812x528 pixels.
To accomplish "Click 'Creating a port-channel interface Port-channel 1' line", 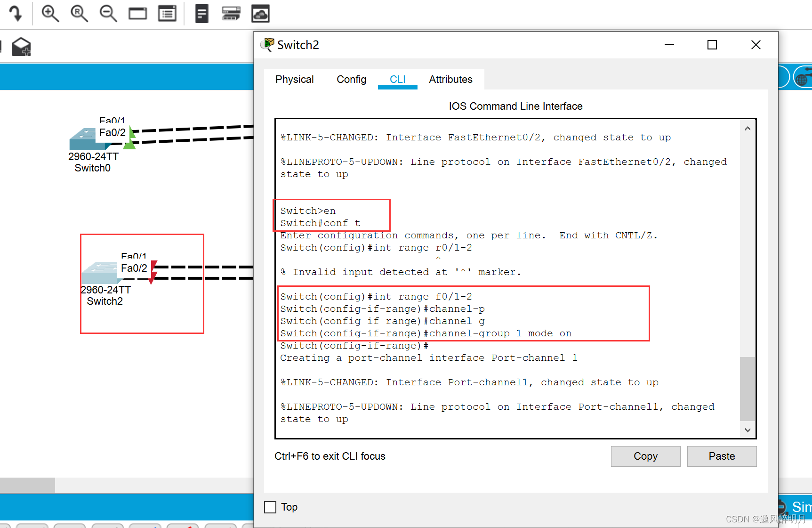I will 429,358.
